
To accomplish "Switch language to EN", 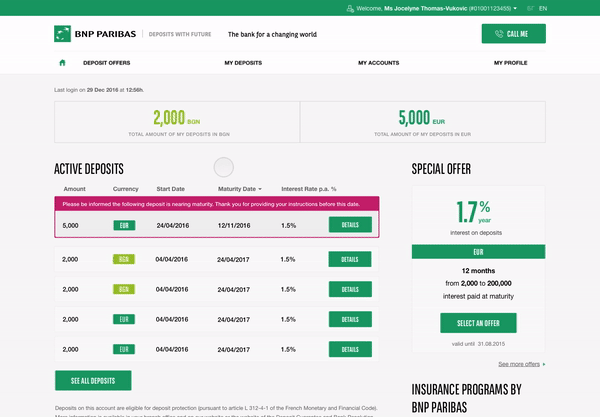I will (x=543, y=8).
